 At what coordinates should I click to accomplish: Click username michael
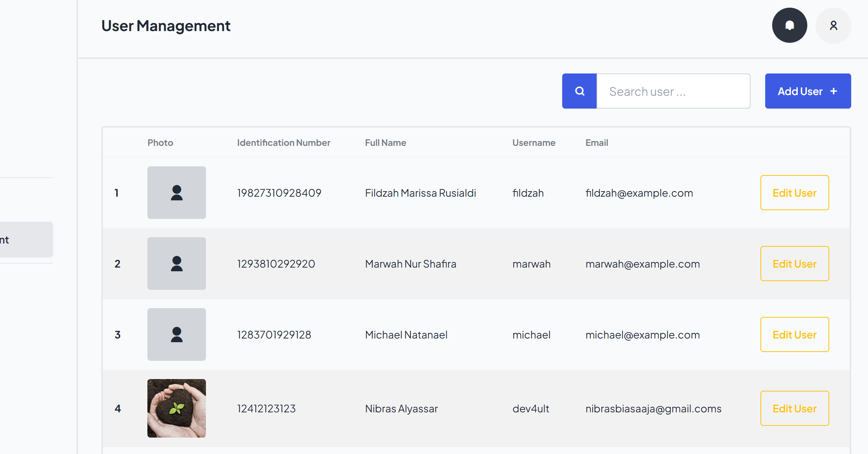531,335
